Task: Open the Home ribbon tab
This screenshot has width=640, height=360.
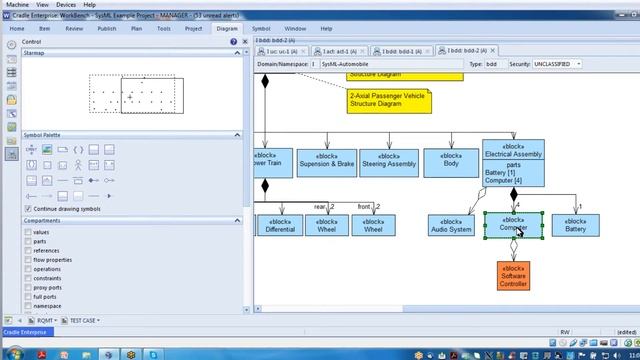Action: [17, 29]
